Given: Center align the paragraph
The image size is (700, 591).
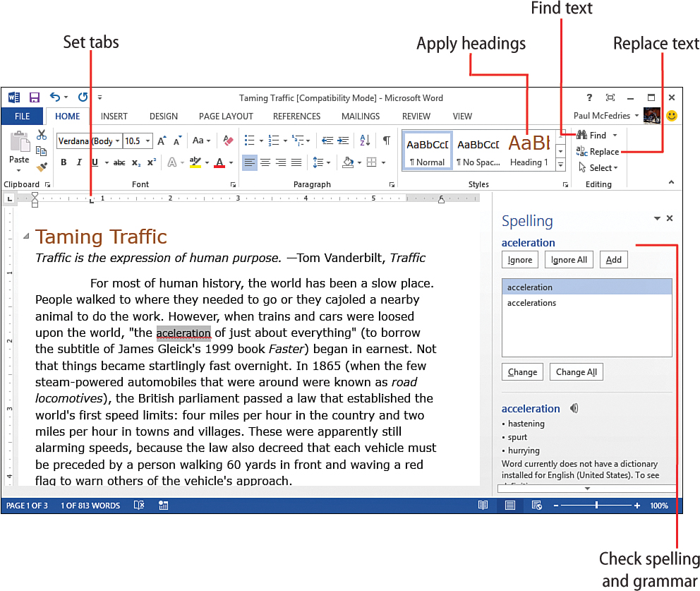Looking at the screenshot, I should coord(265,162).
